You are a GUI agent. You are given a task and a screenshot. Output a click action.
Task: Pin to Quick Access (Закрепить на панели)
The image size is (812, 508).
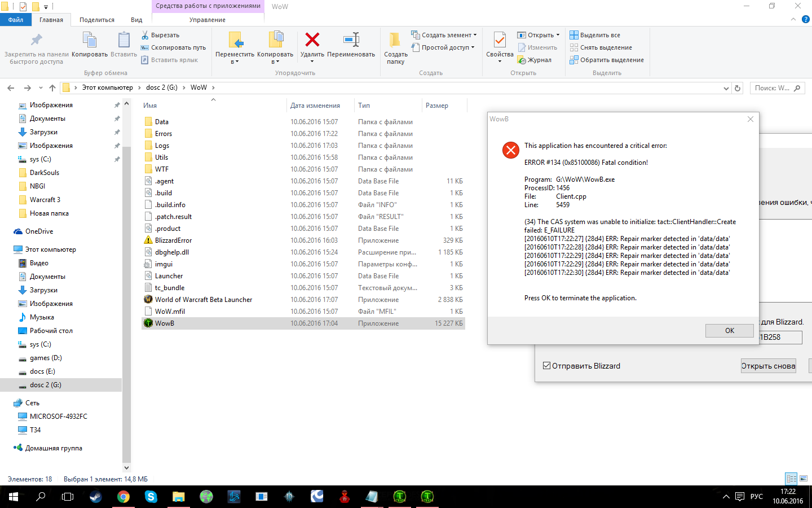(37, 48)
